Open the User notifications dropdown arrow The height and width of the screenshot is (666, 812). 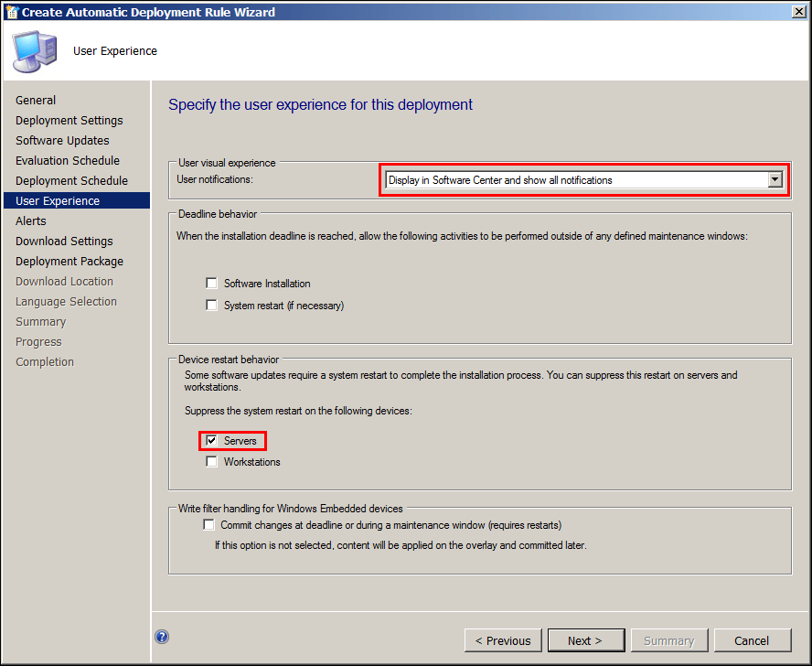pos(775,180)
